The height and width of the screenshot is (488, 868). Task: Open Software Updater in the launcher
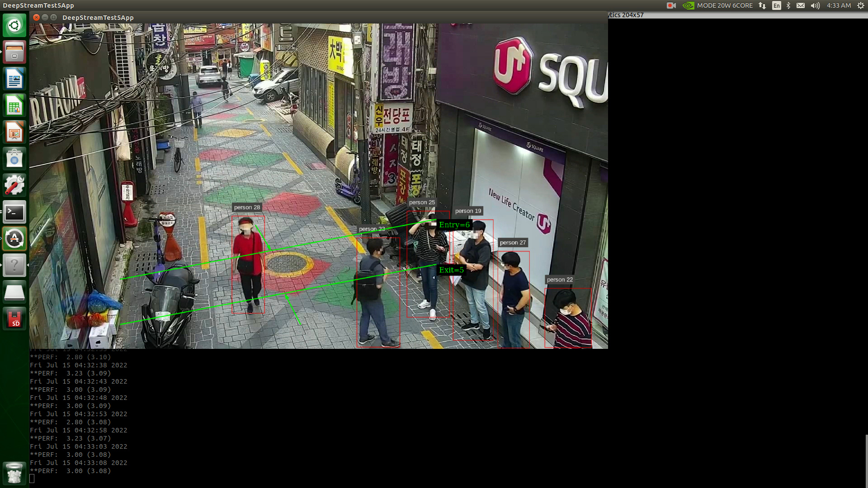click(x=14, y=239)
